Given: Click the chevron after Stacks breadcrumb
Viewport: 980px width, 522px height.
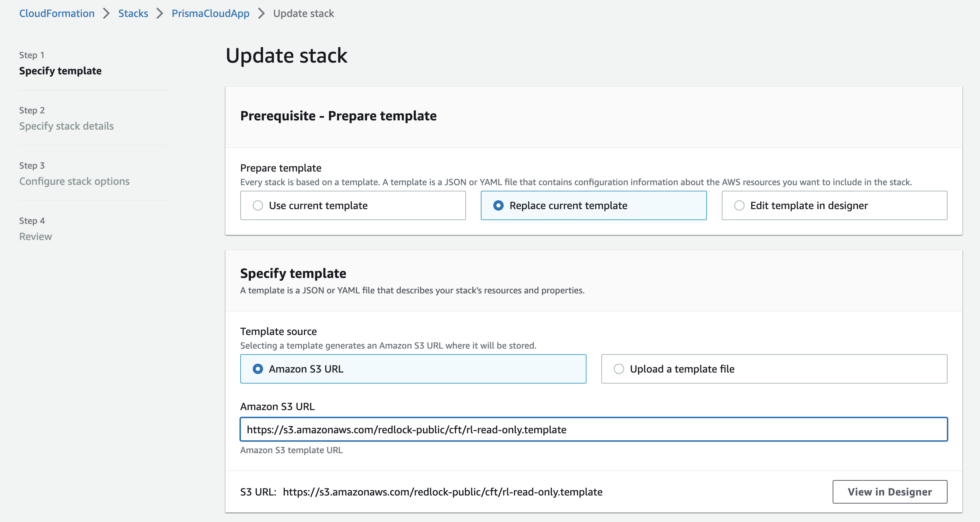Looking at the screenshot, I should point(160,13).
